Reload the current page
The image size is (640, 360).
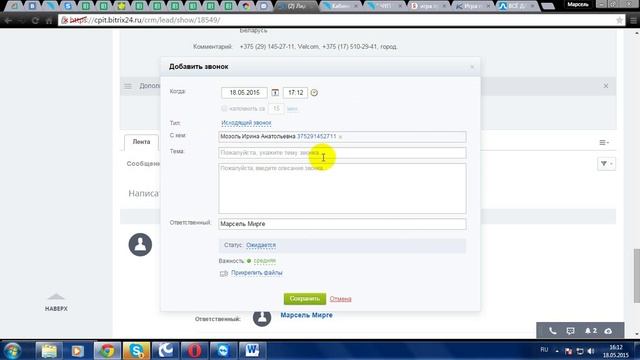pyautogui.click(x=36, y=20)
